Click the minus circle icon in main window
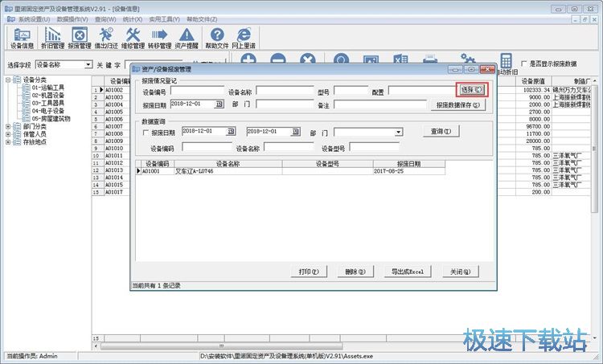This screenshot has height=364, width=603. coord(278,59)
